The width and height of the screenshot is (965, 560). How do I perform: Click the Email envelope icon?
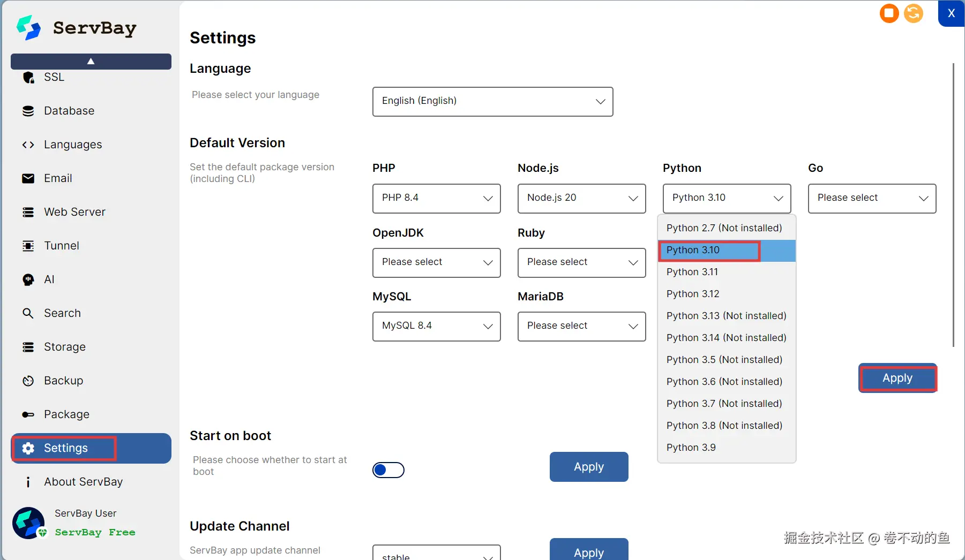(28, 178)
